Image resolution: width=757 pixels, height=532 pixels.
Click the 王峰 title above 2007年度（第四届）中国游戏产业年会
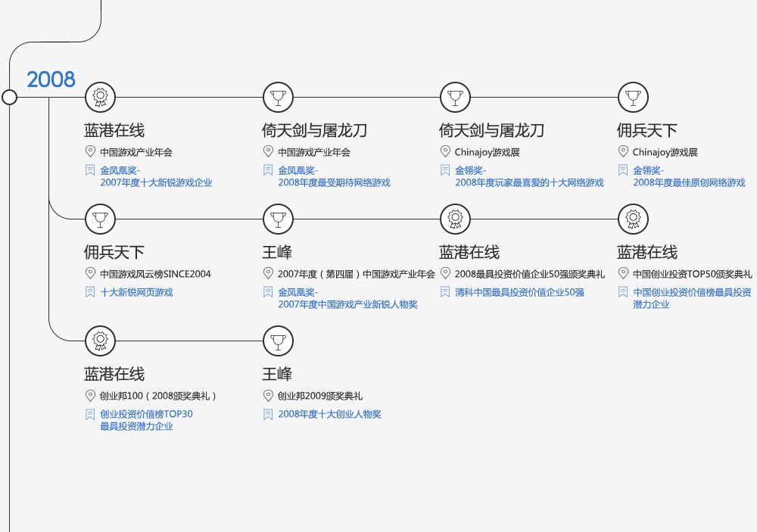(277, 251)
